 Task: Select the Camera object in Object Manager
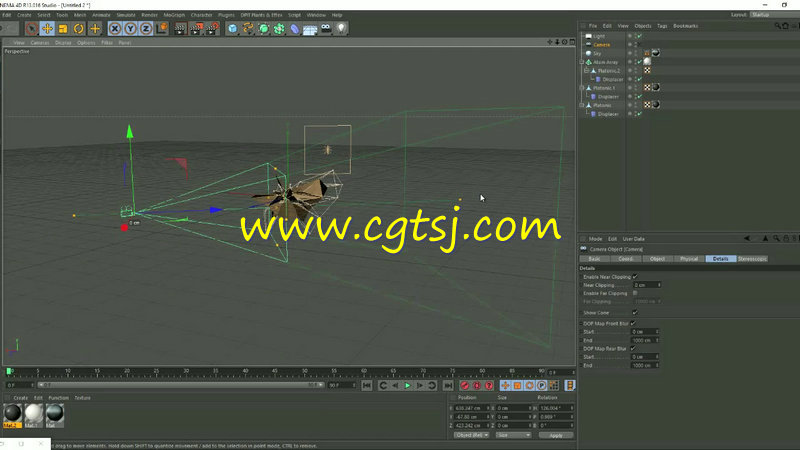pyautogui.click(x=602, y=45)
